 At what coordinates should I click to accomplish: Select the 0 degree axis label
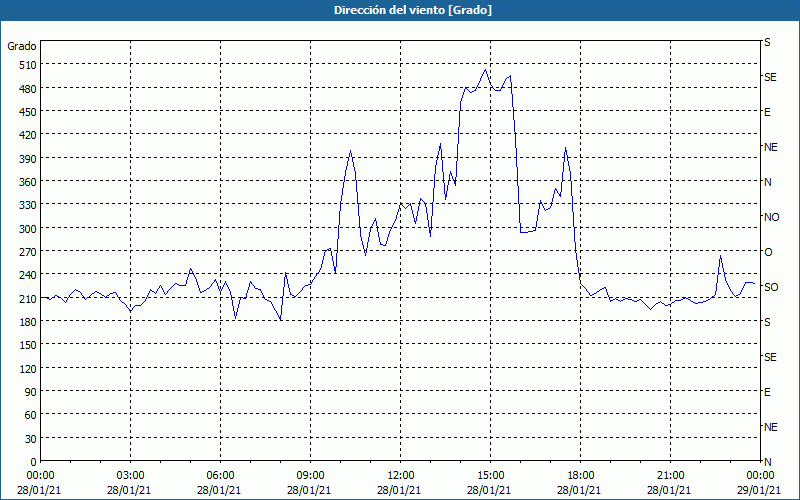point(34,462)
